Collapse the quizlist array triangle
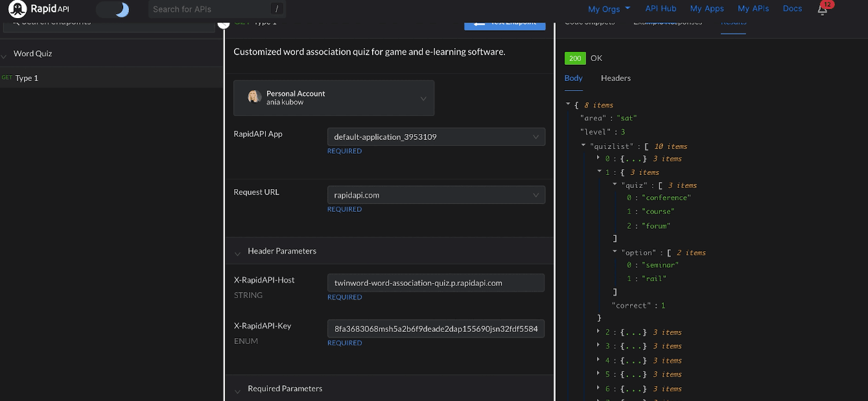Viewport: 868px width, 401px height. click(x=583, y=146)
